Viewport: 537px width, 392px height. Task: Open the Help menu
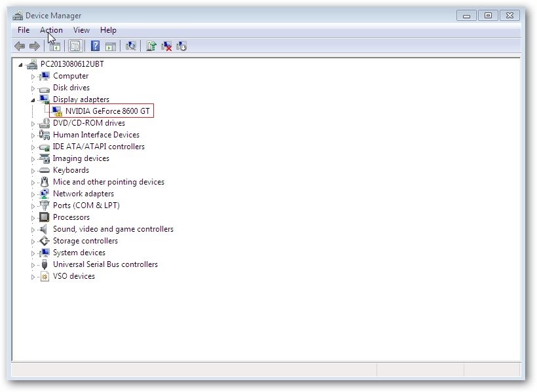click(108, 30)
